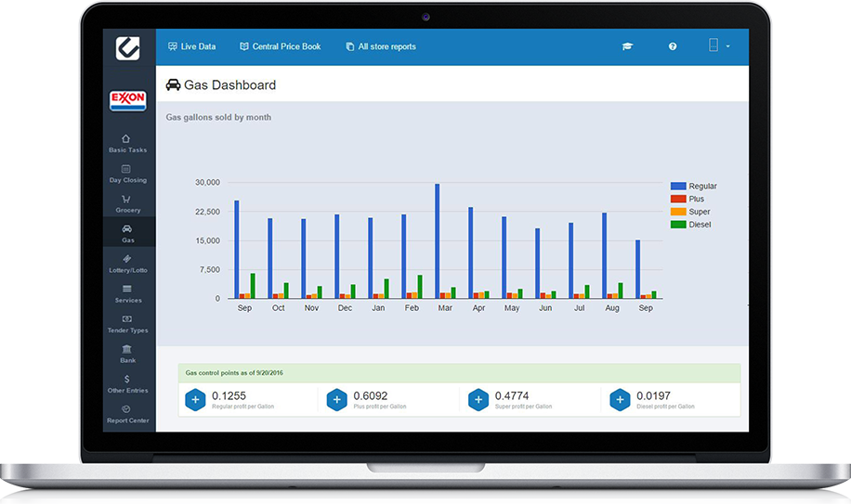Click the 'Mar' month axis label

[445, 308]
